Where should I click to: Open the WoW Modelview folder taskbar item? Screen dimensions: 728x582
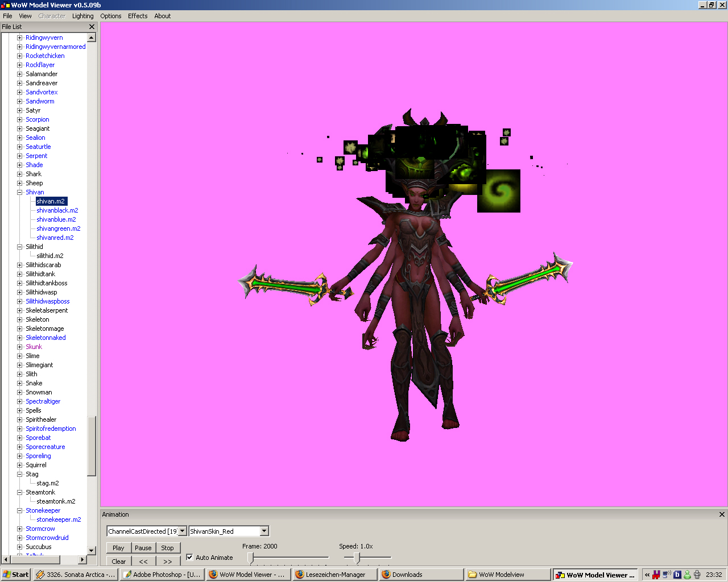tap(507, 575)
